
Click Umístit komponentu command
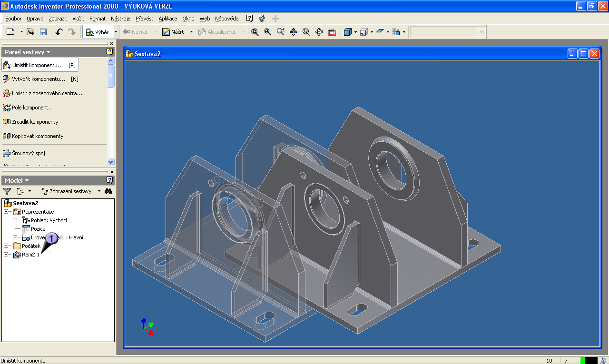pos(38,65)
